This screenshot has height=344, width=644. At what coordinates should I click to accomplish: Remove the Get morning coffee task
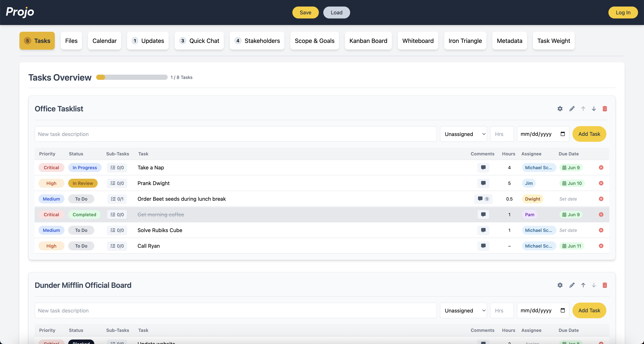click(601, 215)
